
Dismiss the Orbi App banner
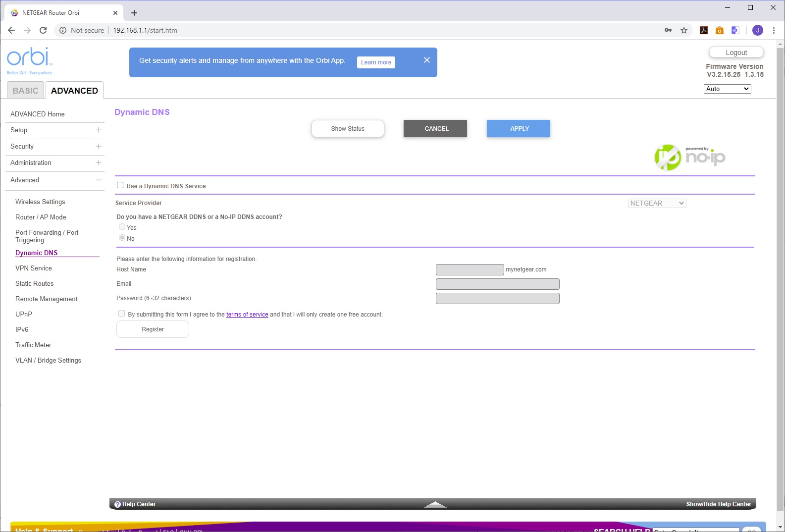427,60
